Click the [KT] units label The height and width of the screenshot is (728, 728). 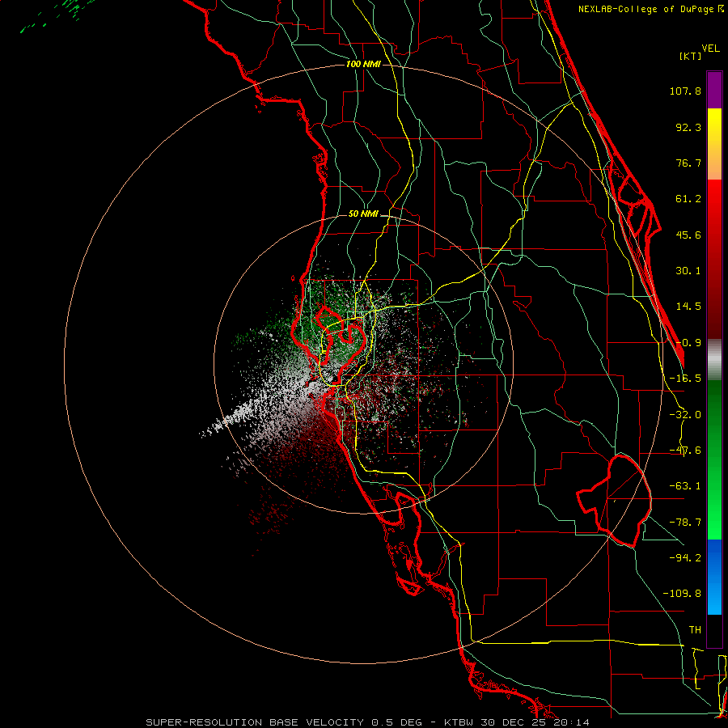(x=691, y=56)
